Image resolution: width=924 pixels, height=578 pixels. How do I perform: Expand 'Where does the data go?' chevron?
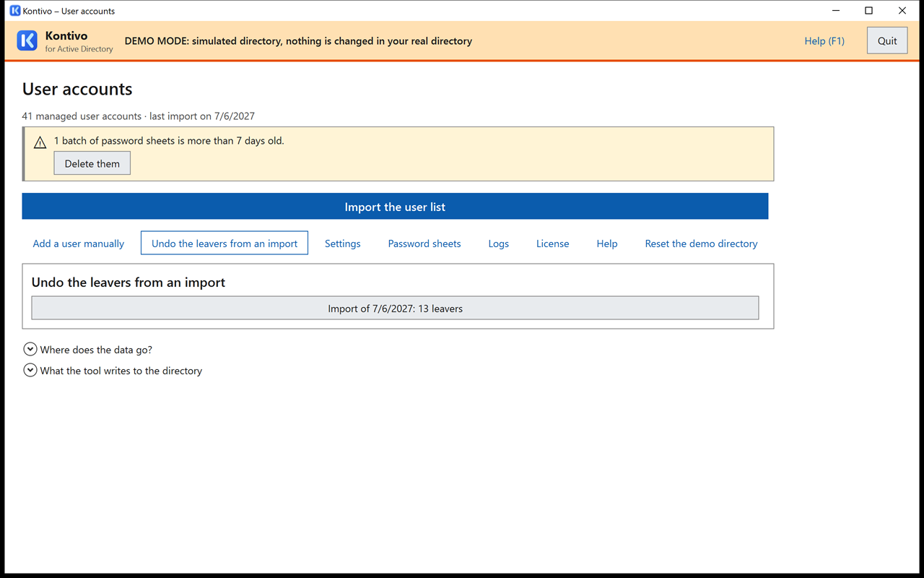coord(30,349)
